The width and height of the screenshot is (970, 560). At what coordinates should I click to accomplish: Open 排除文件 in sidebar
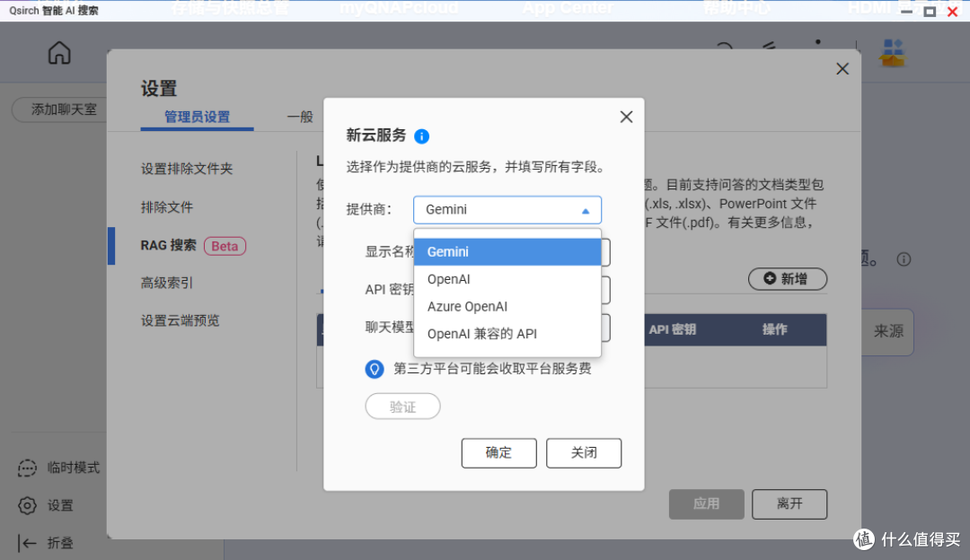[x=167, y=206]
